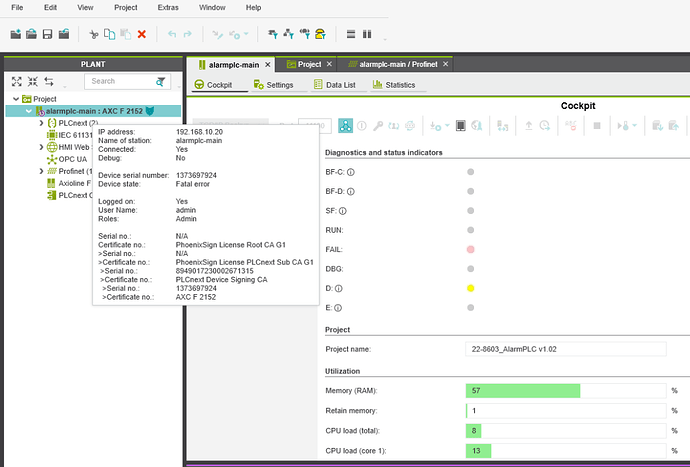Click the PLANT search input field

tap(115, 81)
